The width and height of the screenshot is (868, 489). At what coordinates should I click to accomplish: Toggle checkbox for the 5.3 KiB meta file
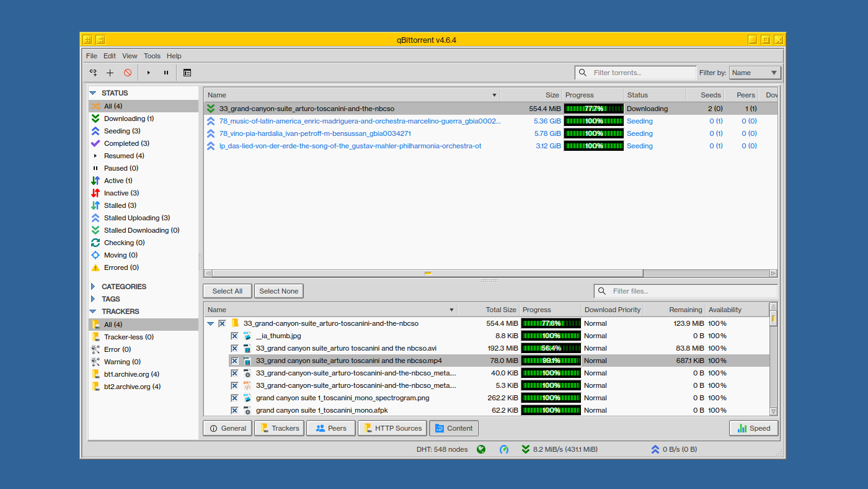[234, 385]
